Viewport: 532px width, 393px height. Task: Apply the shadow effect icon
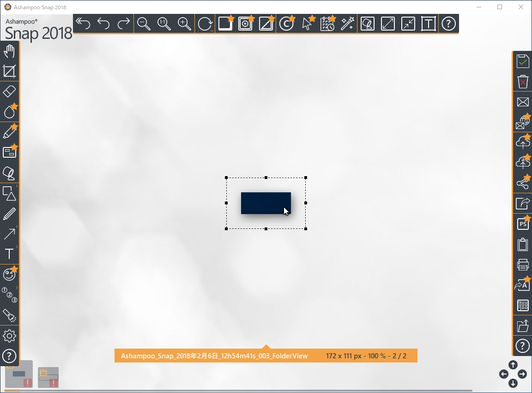click(226, 24)
